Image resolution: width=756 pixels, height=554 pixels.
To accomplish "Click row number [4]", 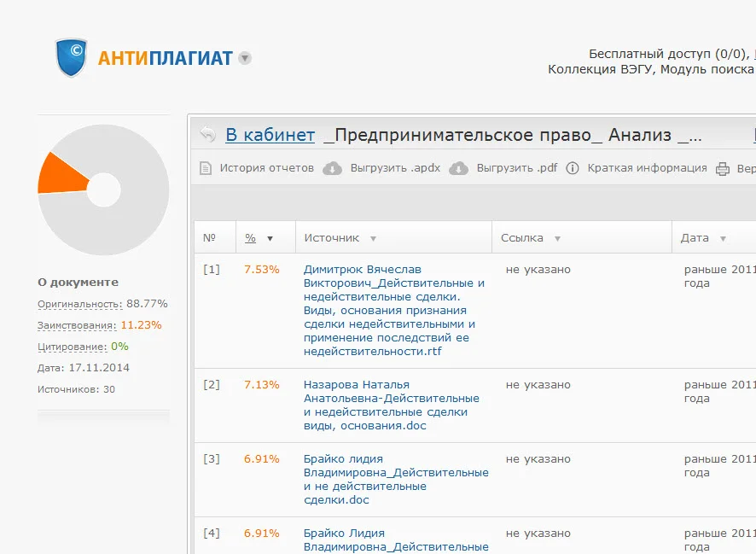I will click(x=211, y=533).
